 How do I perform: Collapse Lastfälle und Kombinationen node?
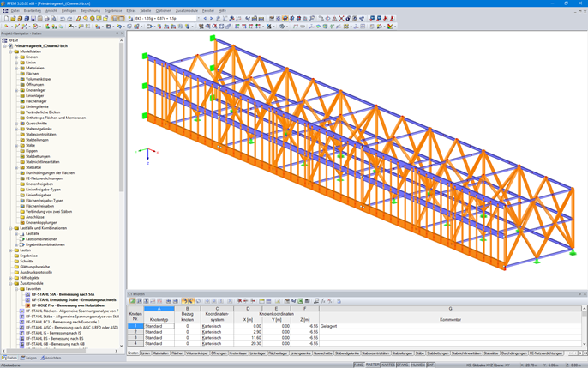coord(11,228)
